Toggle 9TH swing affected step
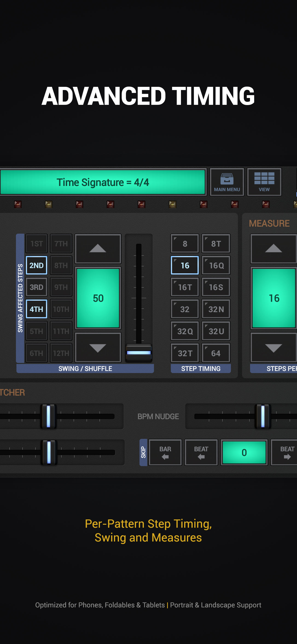Viewport: 297px width, 644px height. 61,287
